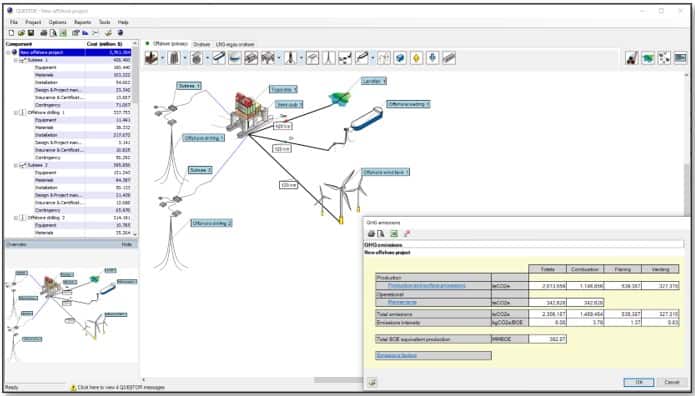Select the yellow diamond component icon
This screenshot has width=695, height=396.
[x=416, y=58]
